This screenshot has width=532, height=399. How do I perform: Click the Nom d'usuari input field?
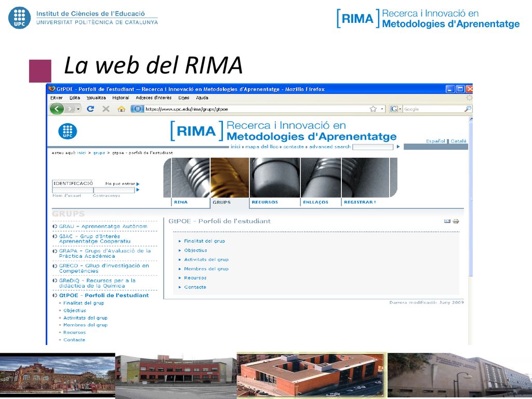(x=73, y=190)
